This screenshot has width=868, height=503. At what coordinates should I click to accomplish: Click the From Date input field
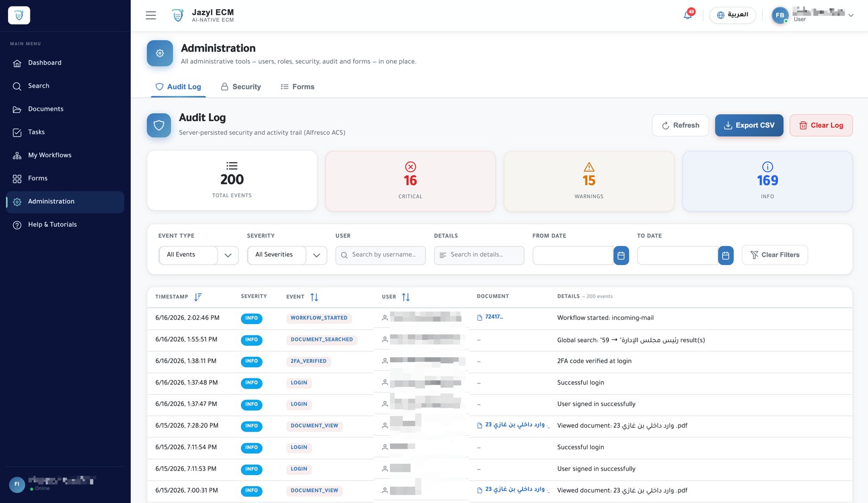coord(573,255)
